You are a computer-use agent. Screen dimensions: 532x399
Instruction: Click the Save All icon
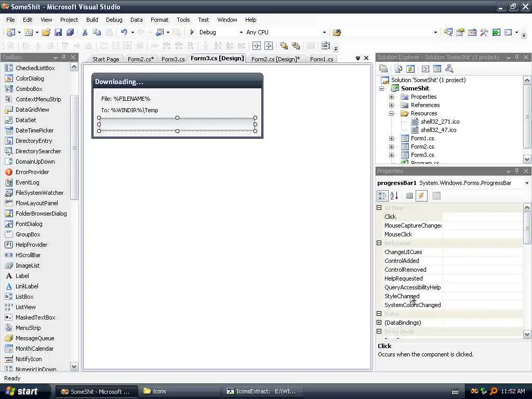click(70, 32)
